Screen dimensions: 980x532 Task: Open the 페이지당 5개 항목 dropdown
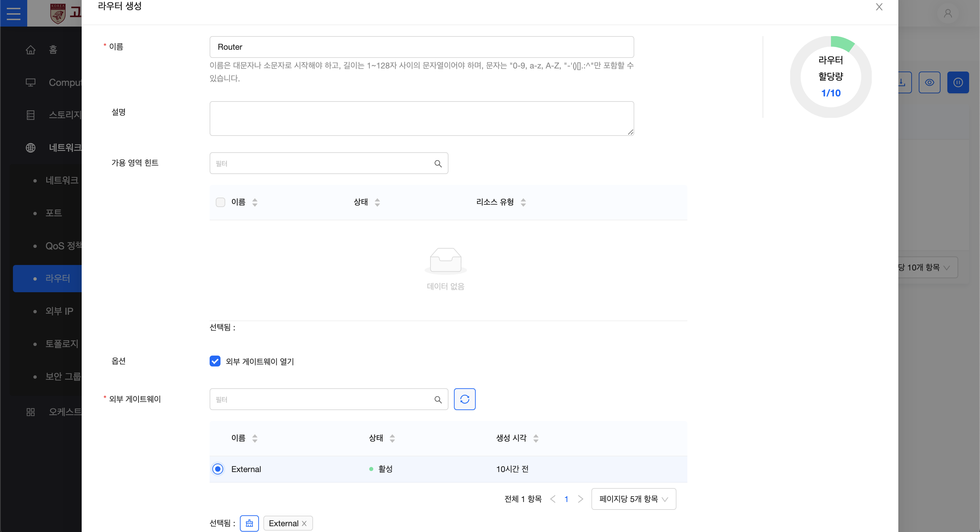[x=633, y=499]
